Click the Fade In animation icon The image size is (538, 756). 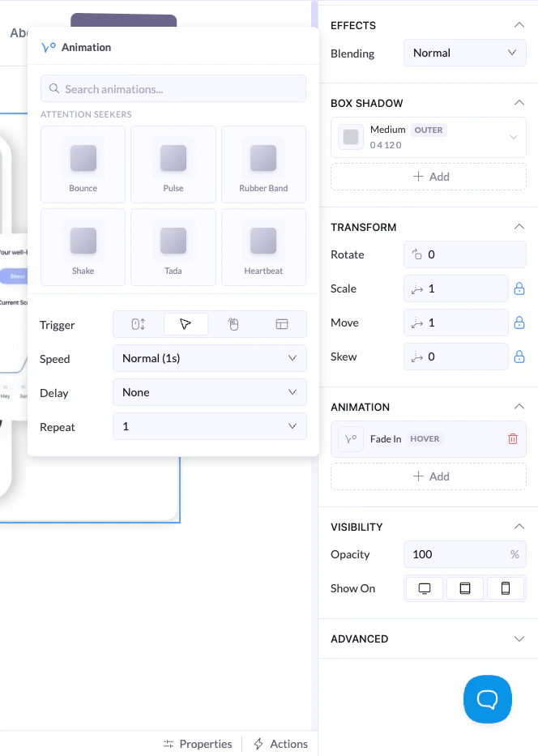click(351, 438)
